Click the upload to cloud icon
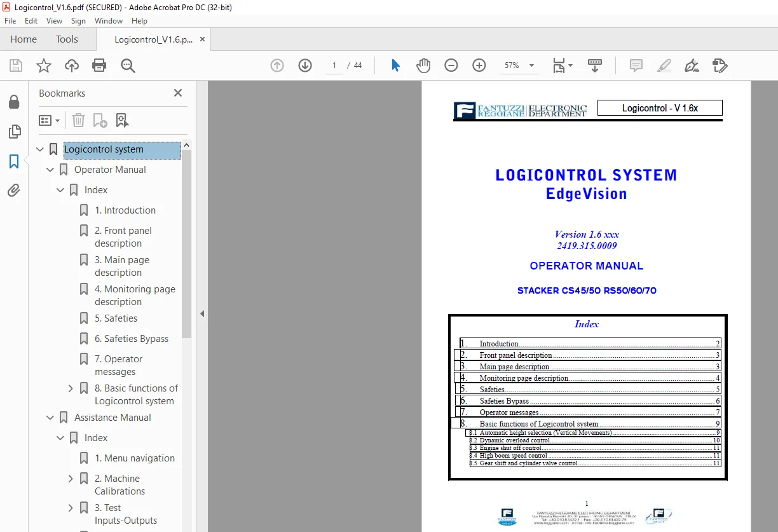This screenshot has height=532, width=778. coord(72,65)
